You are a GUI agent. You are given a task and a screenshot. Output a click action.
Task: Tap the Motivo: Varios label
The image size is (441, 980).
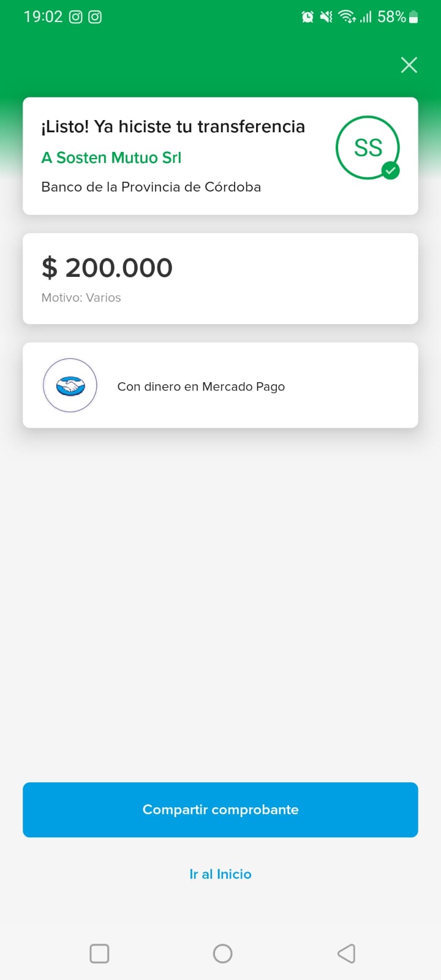(x=81, y=298)
